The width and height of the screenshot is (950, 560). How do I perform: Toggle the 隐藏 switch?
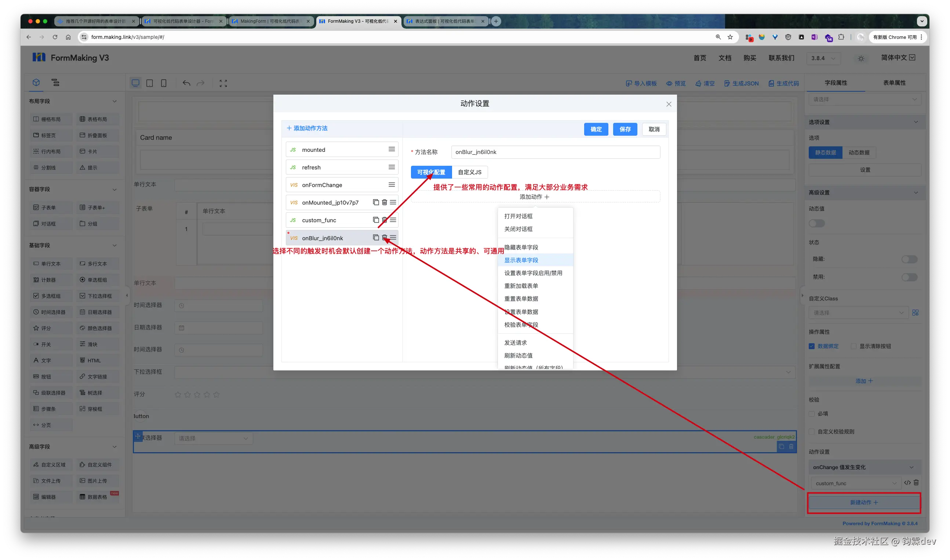(x=909, y=259)
